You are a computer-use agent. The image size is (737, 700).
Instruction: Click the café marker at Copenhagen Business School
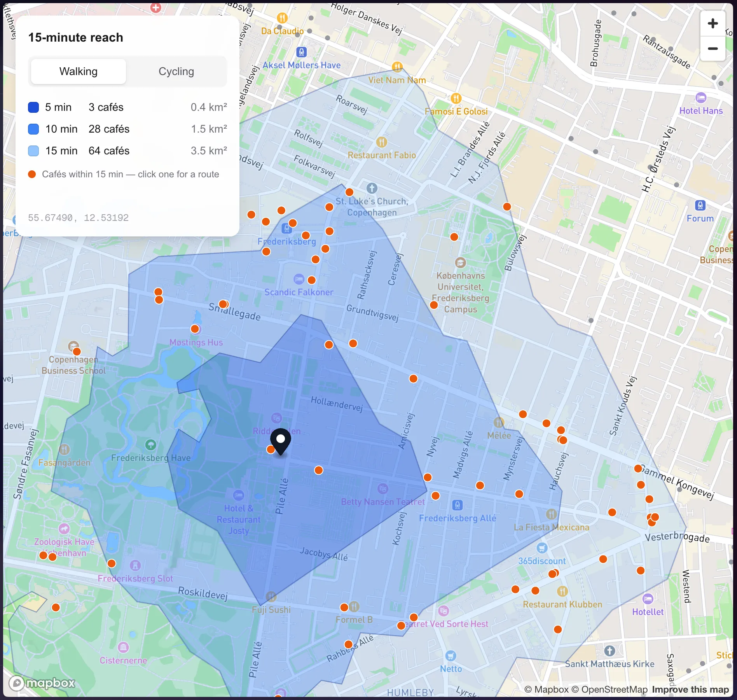tap(77, 352)
